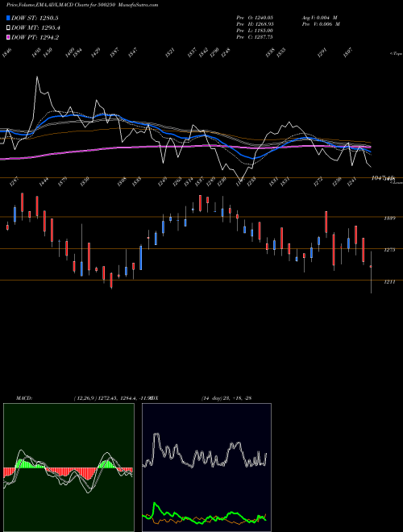
Task: Click the Pre L: 1183.00 value
Action: tap(255, 31)
